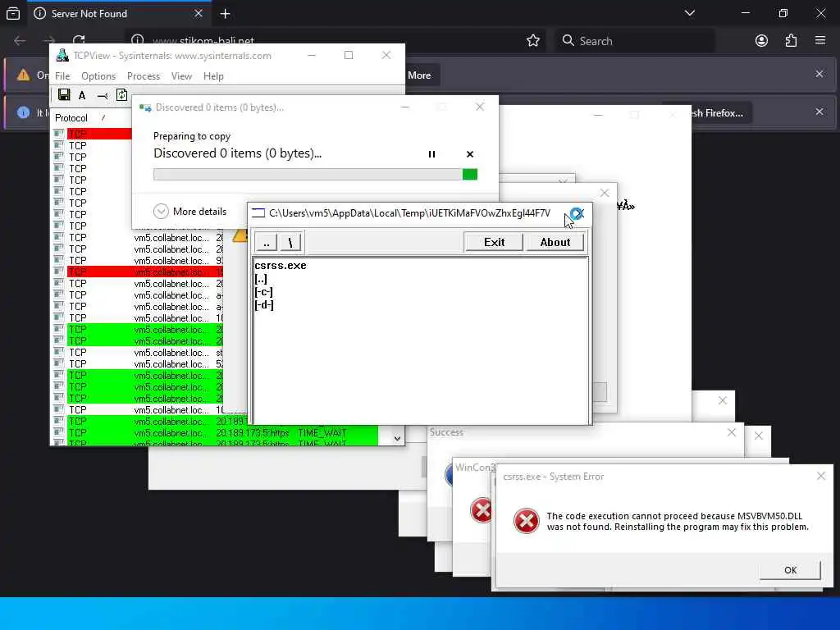Click TCPView's Refresh toolbar icon
Viewport: 840px width, 630px height.
coord(121,95)
